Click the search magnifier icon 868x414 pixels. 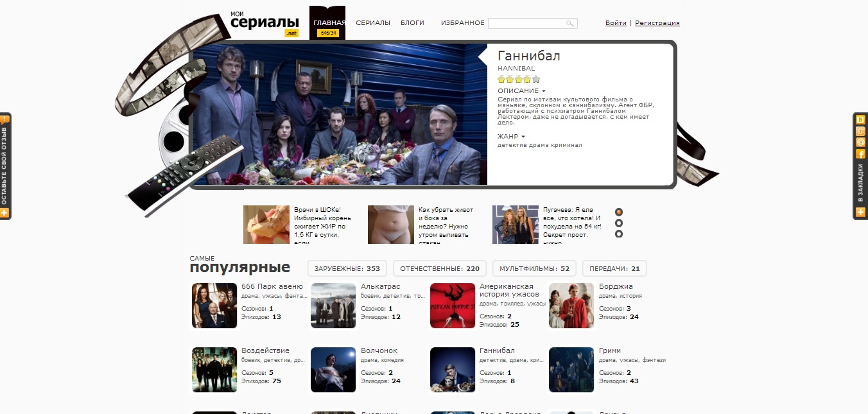click(x=569, y=23)
